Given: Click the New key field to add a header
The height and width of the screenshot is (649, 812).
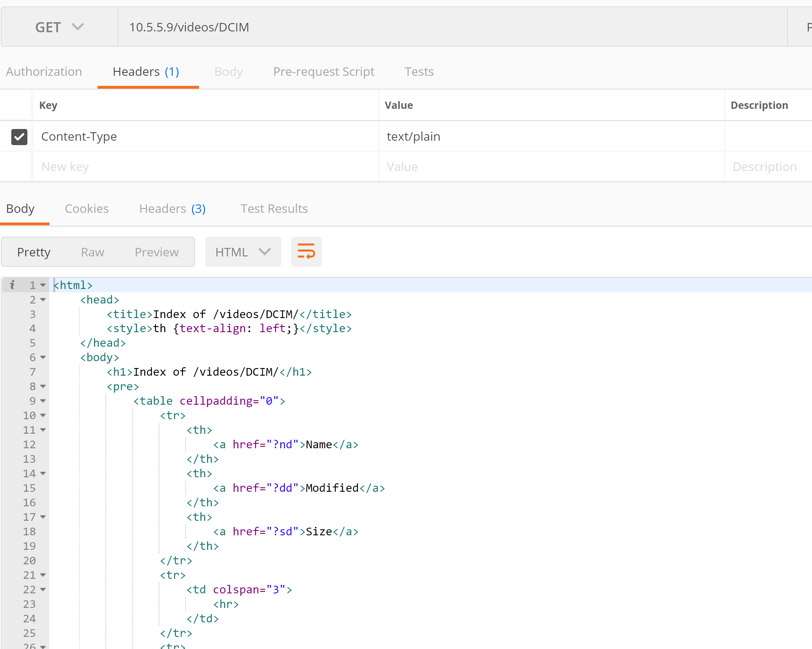Looking at the screenshot, I should (x=121, y=166).
